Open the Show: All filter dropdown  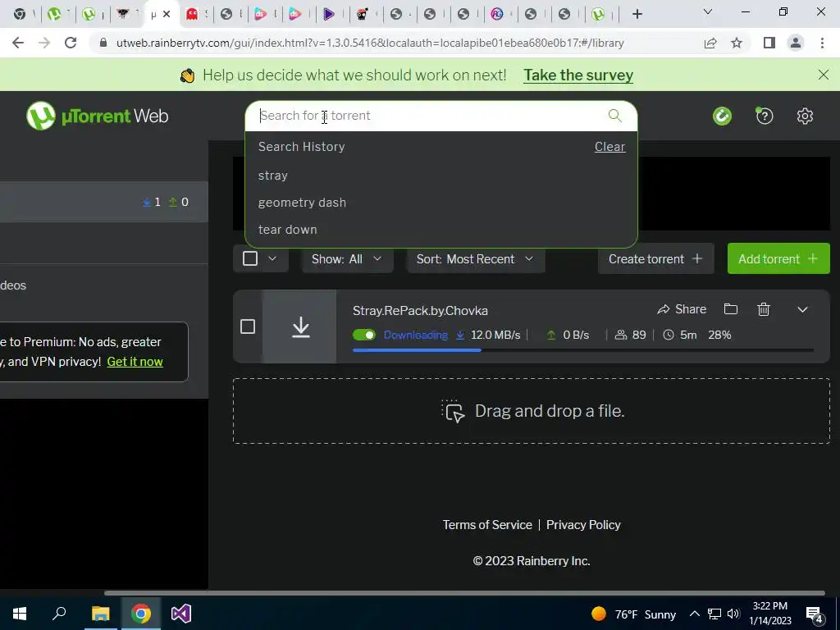point(347,258)
